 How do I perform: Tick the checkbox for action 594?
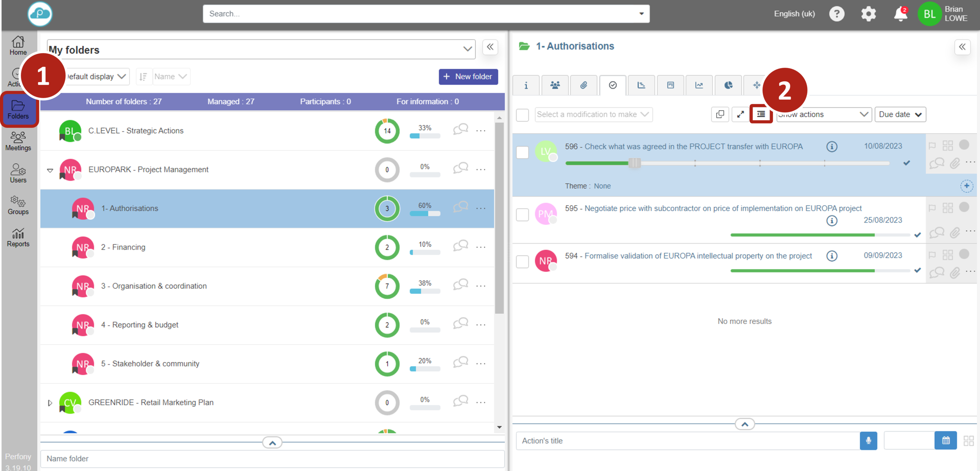(522, 262)
